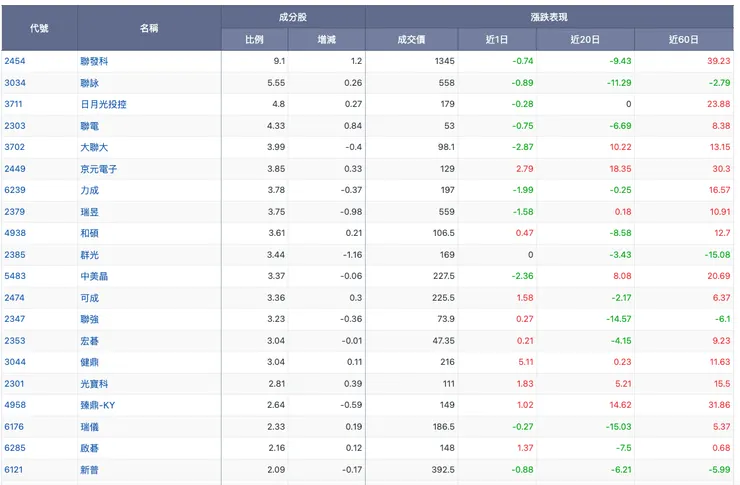The height and width of the screenshot is (485, 740).
Task: Select 日月光投控 link
Action: [103, 104]
